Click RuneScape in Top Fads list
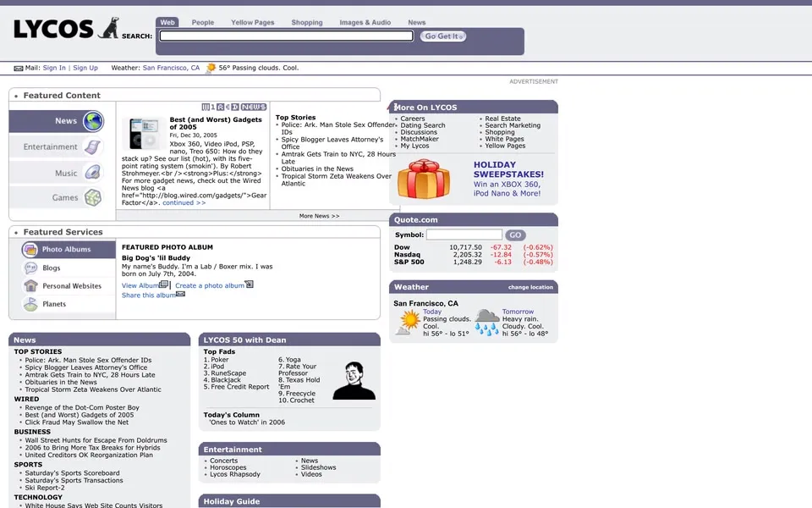 pyautogui.click(x=228, y=373)
